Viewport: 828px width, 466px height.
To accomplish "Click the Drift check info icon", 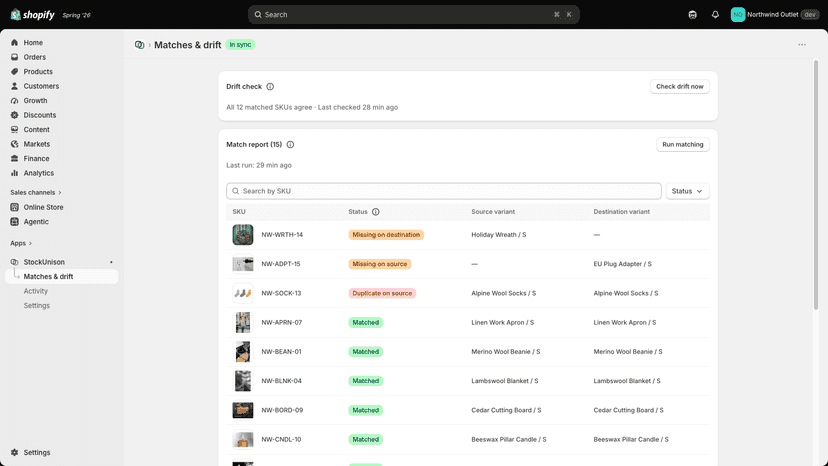I will pyautogui.click(x=270, y=87).
